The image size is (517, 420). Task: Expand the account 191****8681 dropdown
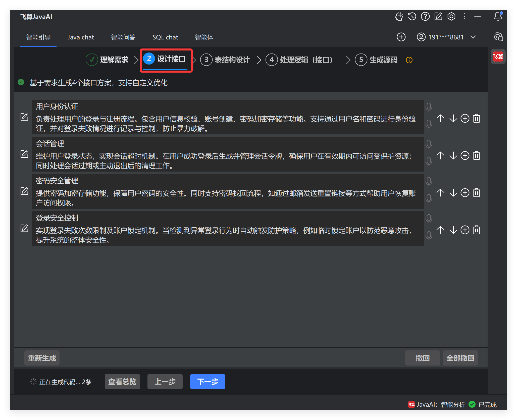pyautogui.click(x=473, y=37)
